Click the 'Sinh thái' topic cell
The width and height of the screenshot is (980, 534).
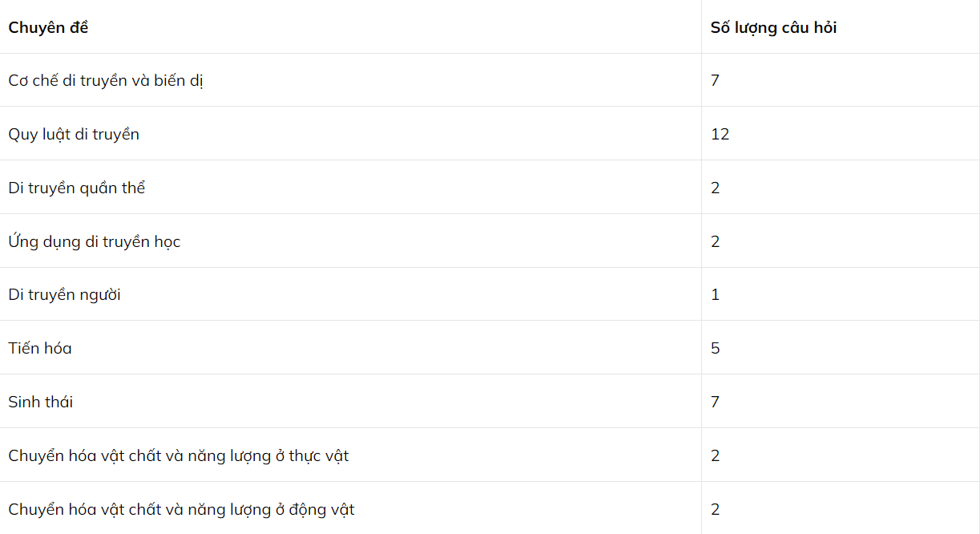click(x=41, y=402)
